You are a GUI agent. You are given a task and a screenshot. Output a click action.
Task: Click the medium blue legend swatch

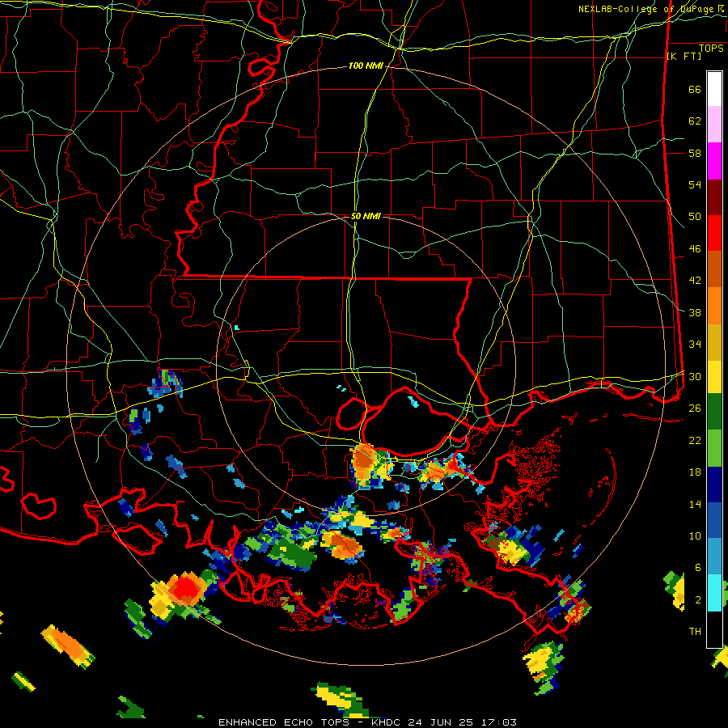714,520
